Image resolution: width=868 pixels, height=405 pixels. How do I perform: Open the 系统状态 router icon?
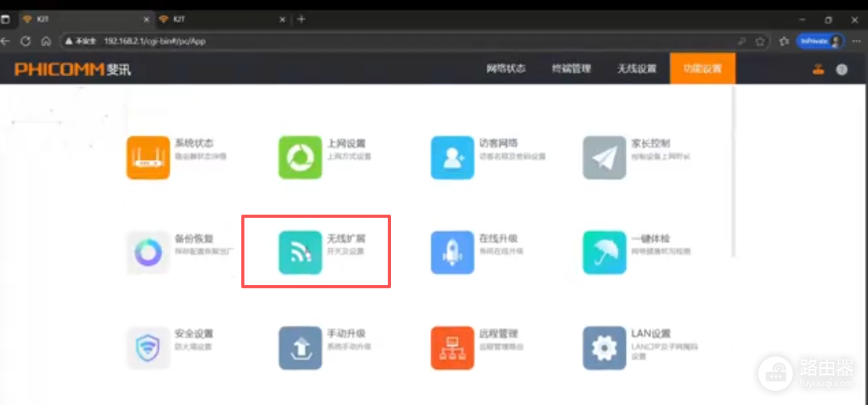[x=148, y=157]
